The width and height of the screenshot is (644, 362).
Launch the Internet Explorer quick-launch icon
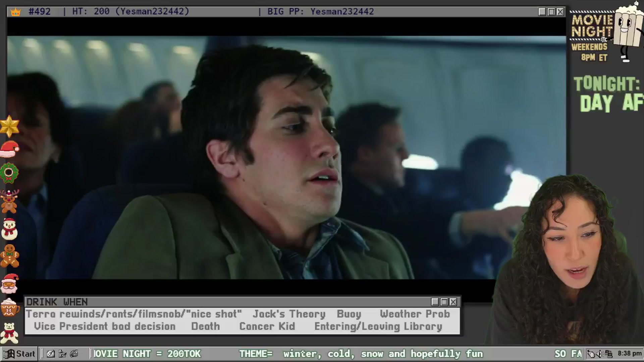pyautogui.click(x=74, y=354)
